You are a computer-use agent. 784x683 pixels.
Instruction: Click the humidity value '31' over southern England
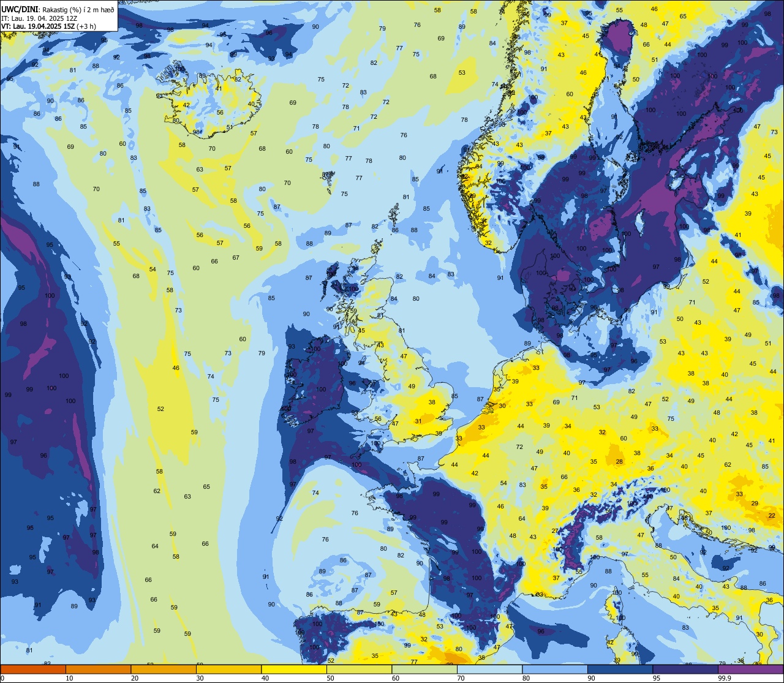click(x=418, y=421)
